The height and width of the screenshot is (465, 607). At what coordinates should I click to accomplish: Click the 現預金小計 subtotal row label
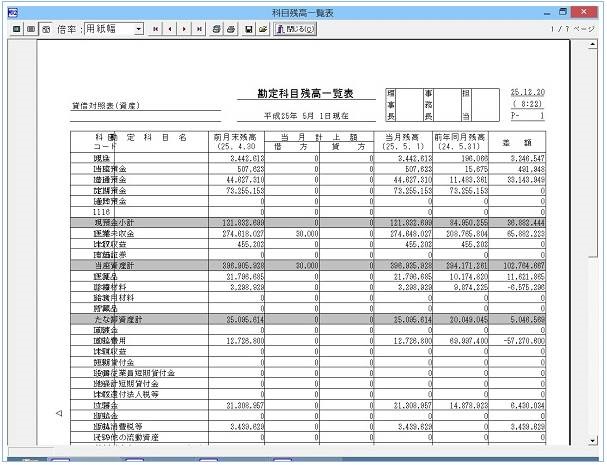pos(114,223)
